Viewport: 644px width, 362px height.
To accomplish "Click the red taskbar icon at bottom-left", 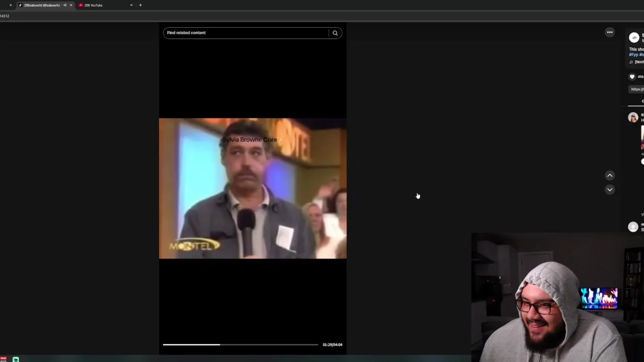I will click(x=3, y=359).
